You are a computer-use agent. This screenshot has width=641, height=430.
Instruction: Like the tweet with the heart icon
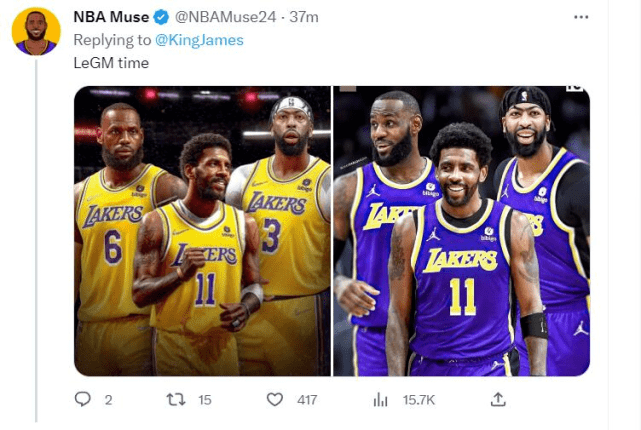(x=275, y=399)
